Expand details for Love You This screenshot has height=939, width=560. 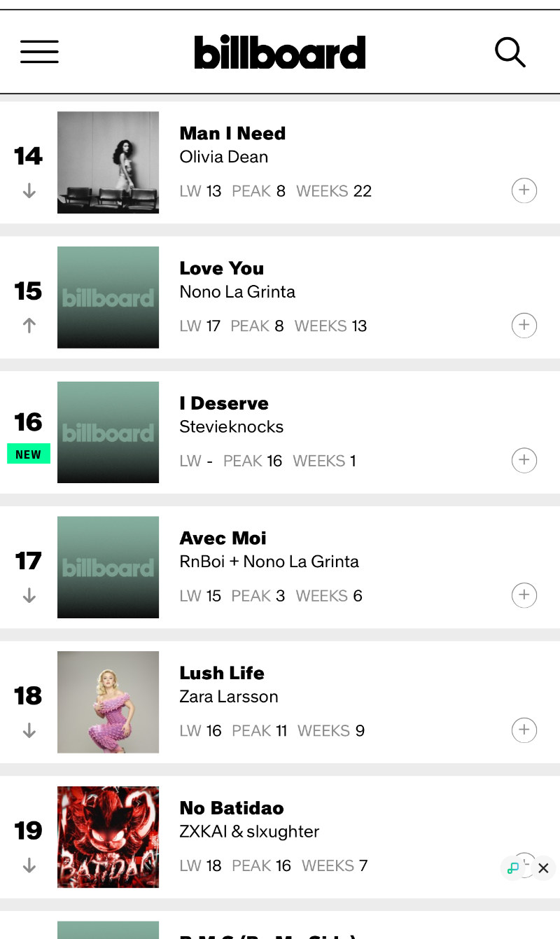524,326
